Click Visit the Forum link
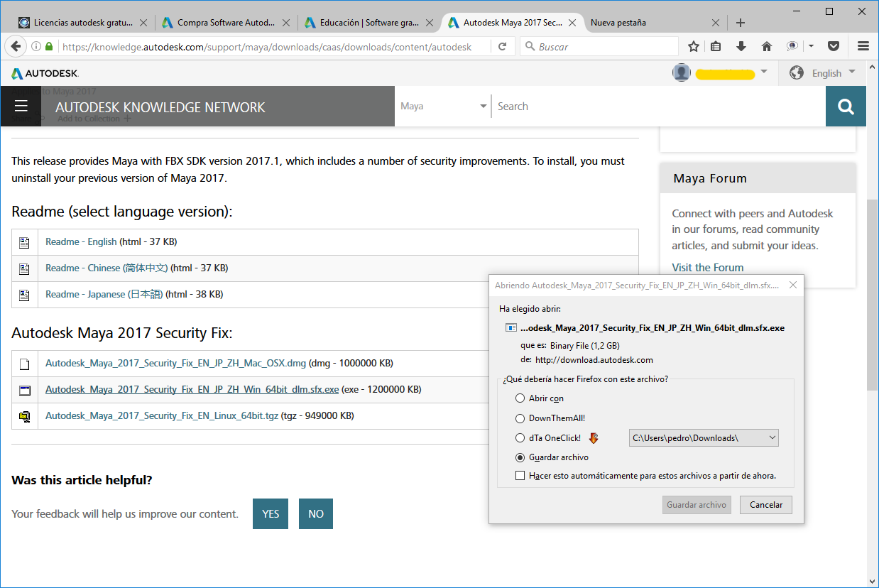 (x=708, y=268)
